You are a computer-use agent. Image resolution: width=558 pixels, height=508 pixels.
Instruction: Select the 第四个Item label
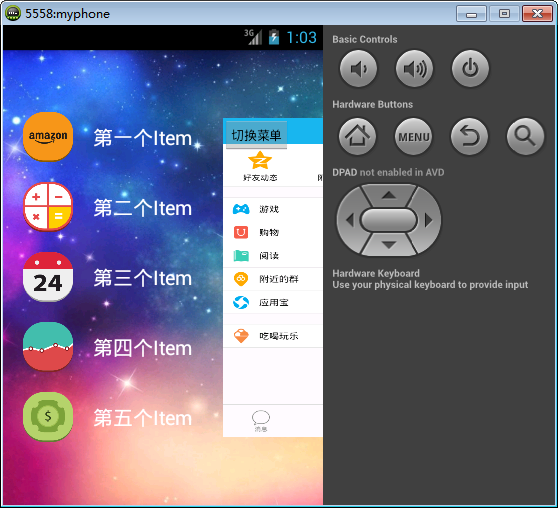[x=143, y=348]
